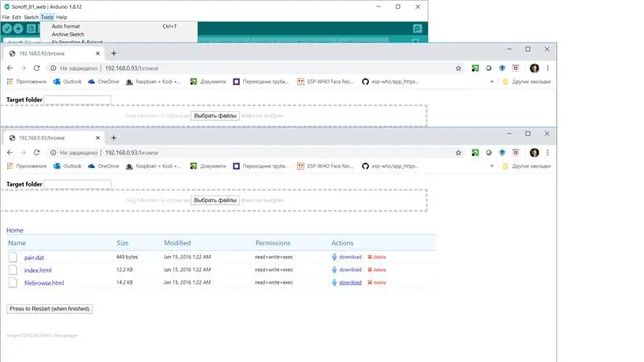Open Chrome three-dot menu in rear browser window
644x362 pixels.
click(547, 68)
